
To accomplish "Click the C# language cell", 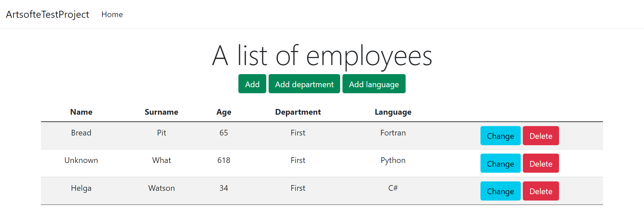I will pos(393,188).
